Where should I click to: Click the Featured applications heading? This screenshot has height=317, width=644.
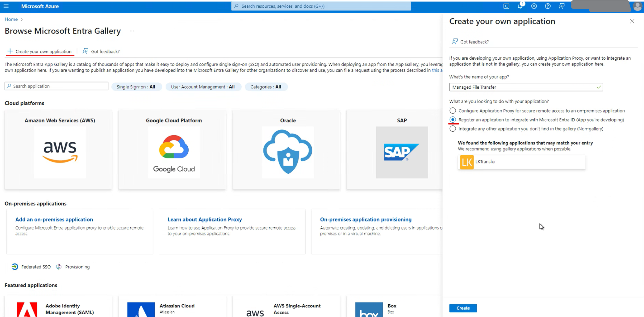coord(31,285)
